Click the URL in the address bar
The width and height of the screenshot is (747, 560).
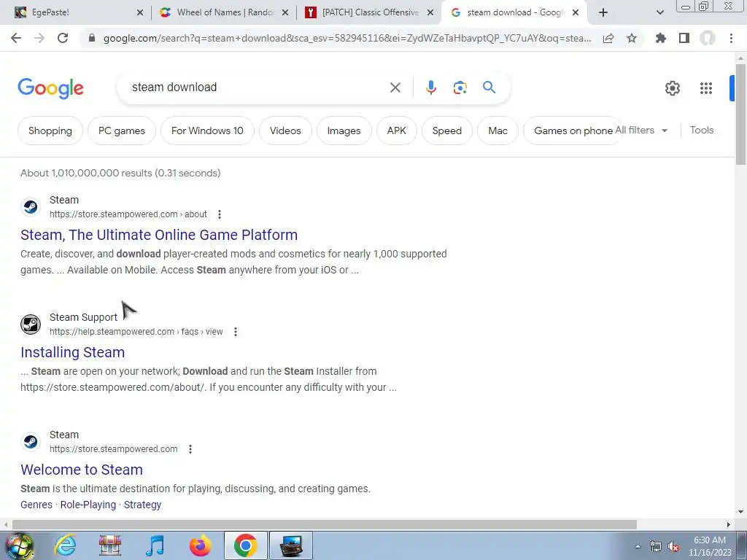pyautogui.click(x=347, y=38)
